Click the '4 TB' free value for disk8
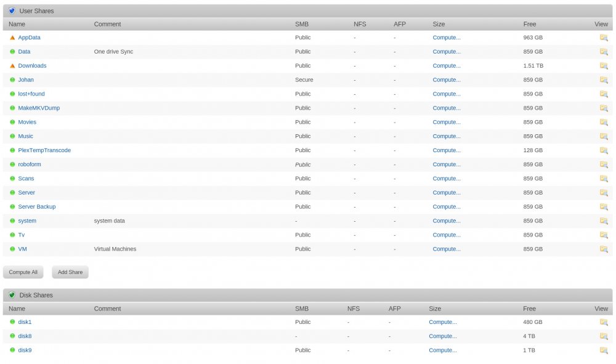This screenshot has width=616, height=364. [x=529, y=336]
